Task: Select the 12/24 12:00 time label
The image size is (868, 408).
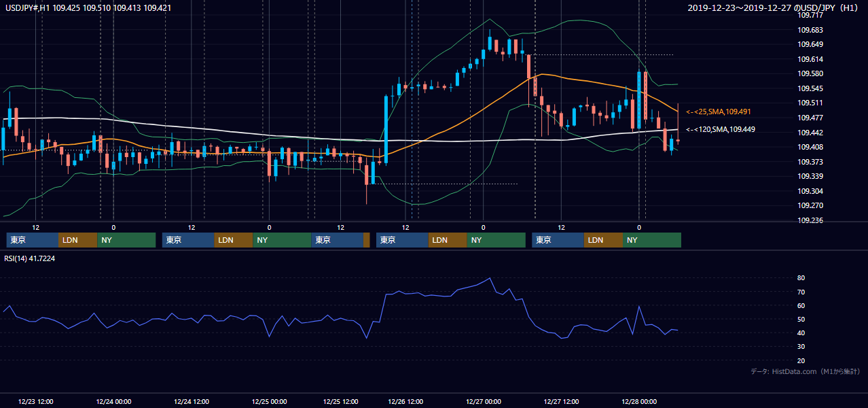Action: (192, 401)
